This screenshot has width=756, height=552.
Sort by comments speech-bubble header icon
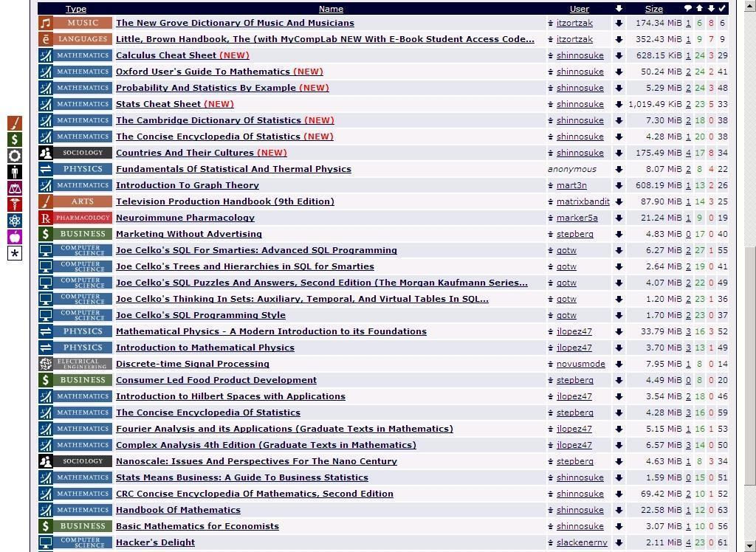688,8
